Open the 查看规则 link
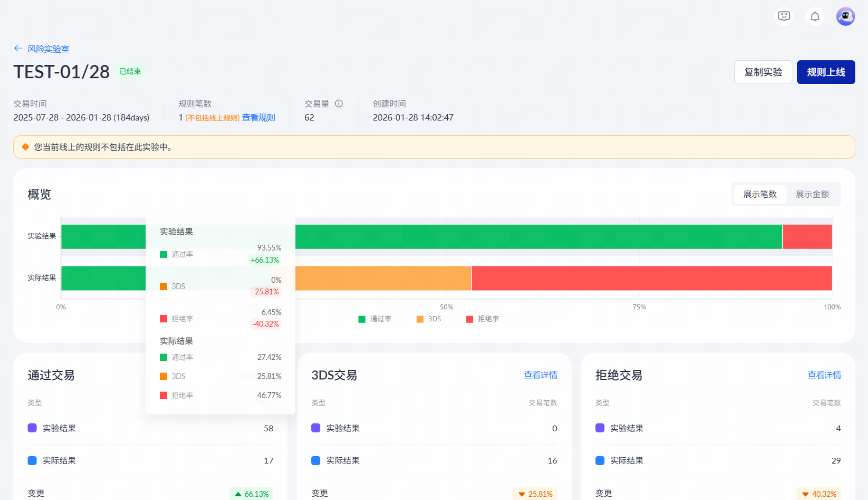The width and height of the screenshot is (868, 500). tap(258, 117)
